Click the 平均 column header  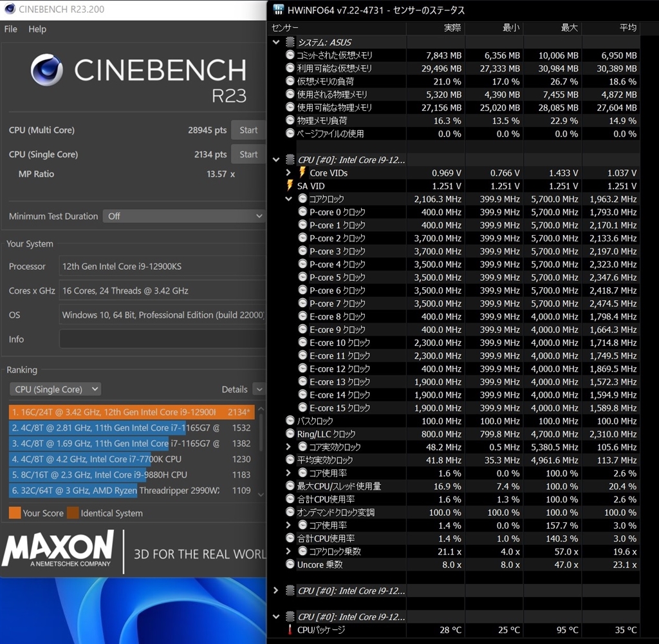tap(611, 28)
